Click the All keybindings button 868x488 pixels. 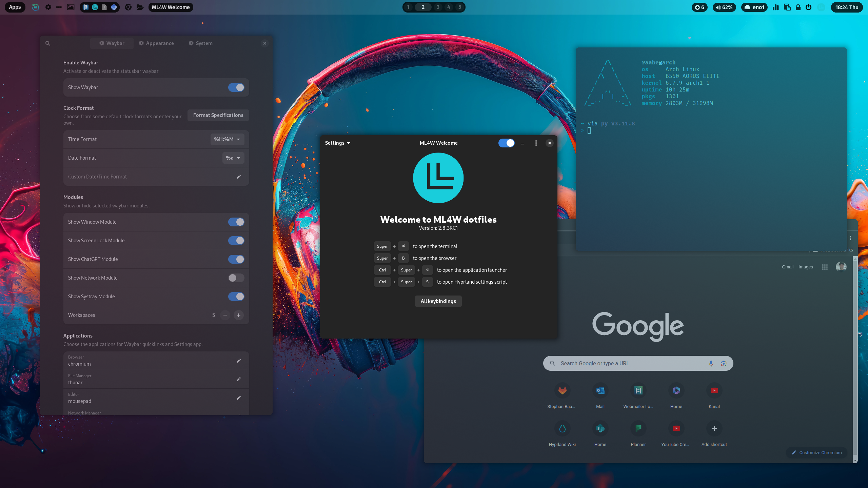438,301
